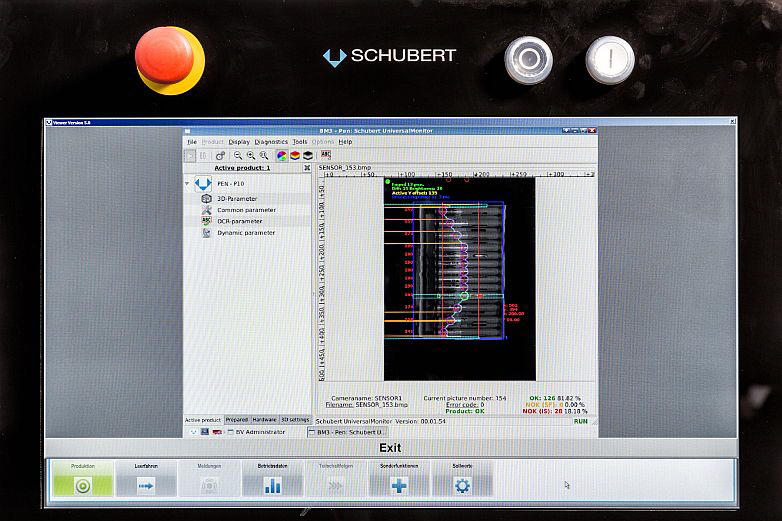Screen dimensions: 782x521
Task: Switch to the Prepared tab
Action: pos(237,420)
